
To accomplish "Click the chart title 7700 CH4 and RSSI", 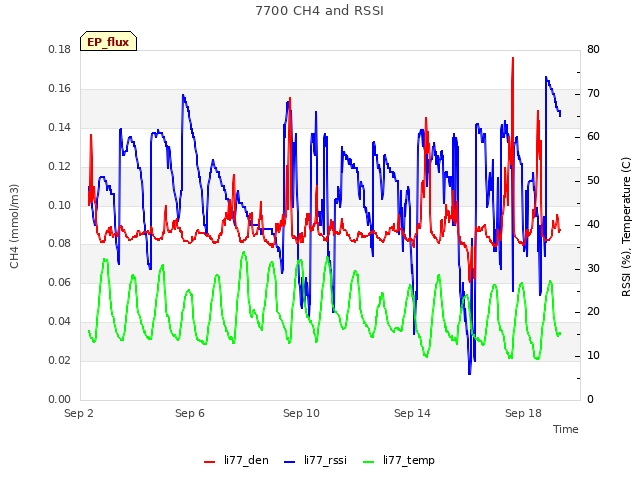I will coord(320,11).
